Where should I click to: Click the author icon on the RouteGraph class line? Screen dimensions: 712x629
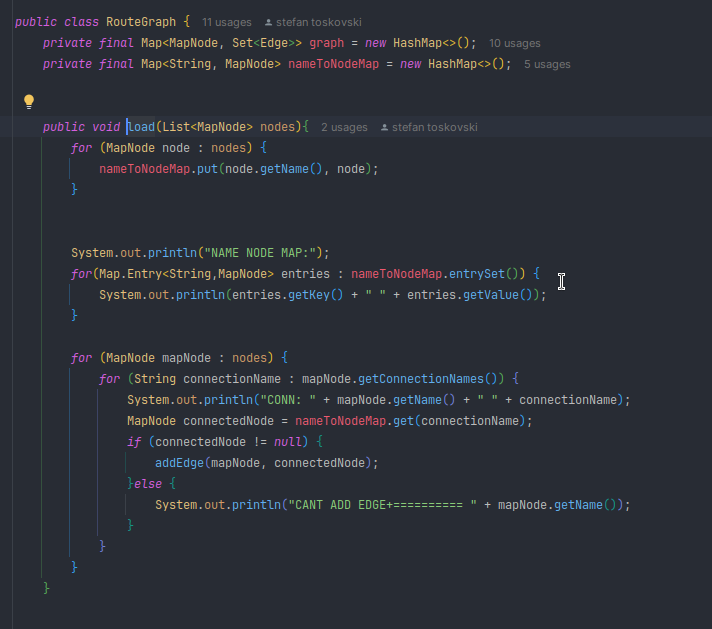(269, 22)
